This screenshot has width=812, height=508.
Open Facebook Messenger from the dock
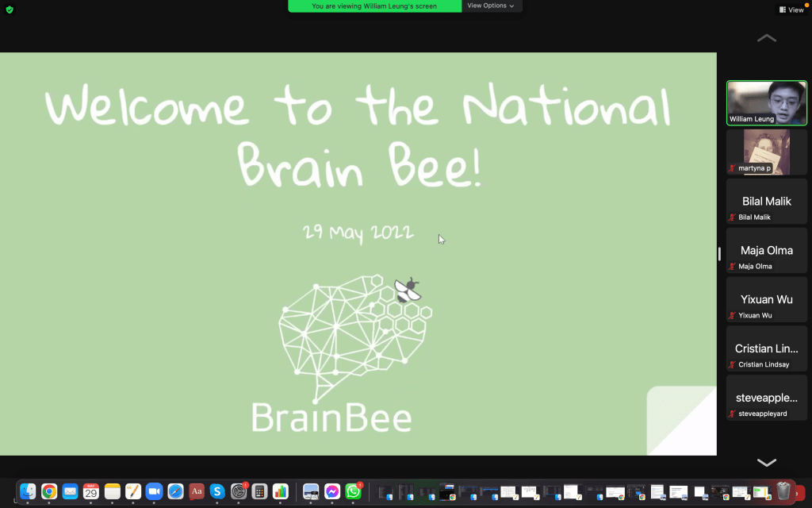tap(333, 491)
